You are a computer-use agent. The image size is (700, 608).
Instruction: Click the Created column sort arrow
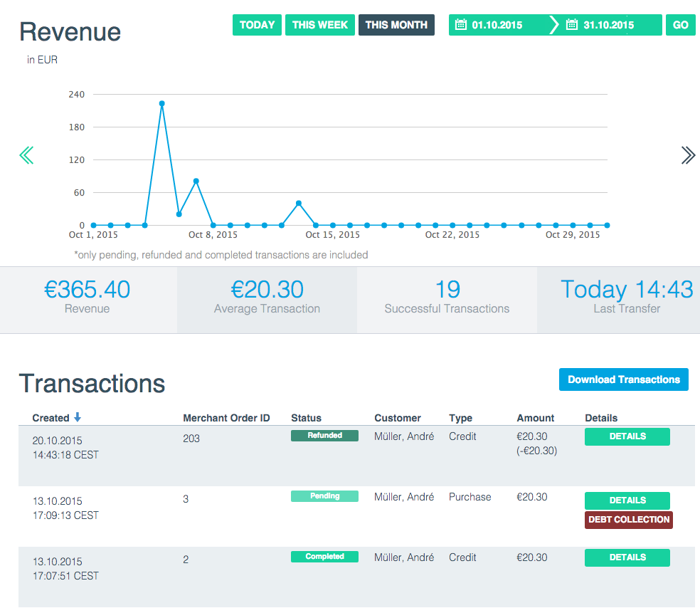(x=78, y=418)
